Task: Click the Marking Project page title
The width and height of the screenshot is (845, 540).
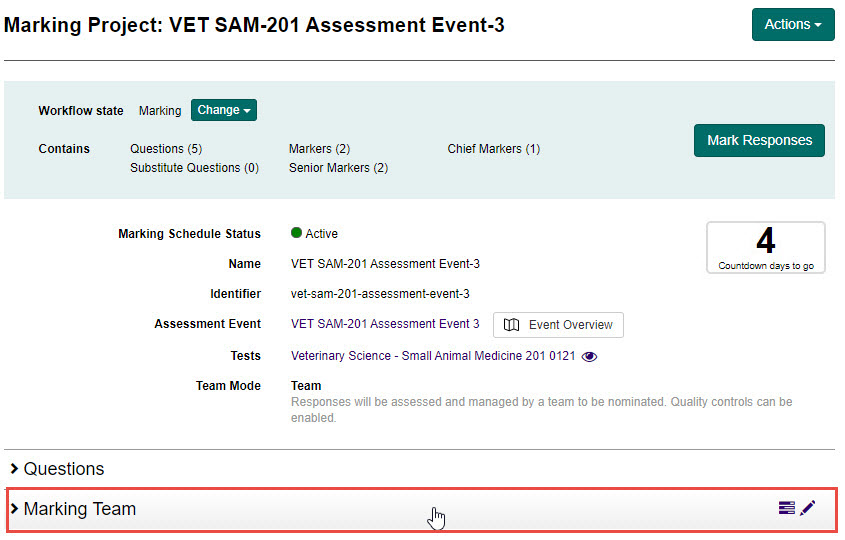Action: 254,25
